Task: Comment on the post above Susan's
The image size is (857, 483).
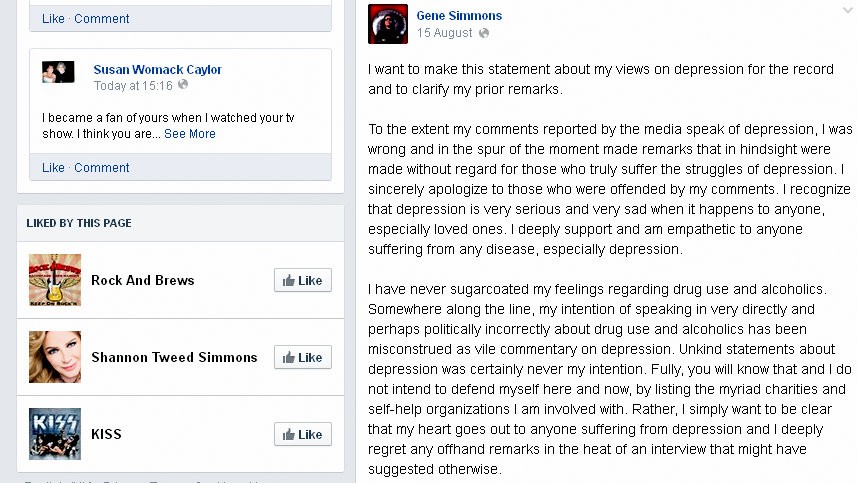Action: [102, 19]
